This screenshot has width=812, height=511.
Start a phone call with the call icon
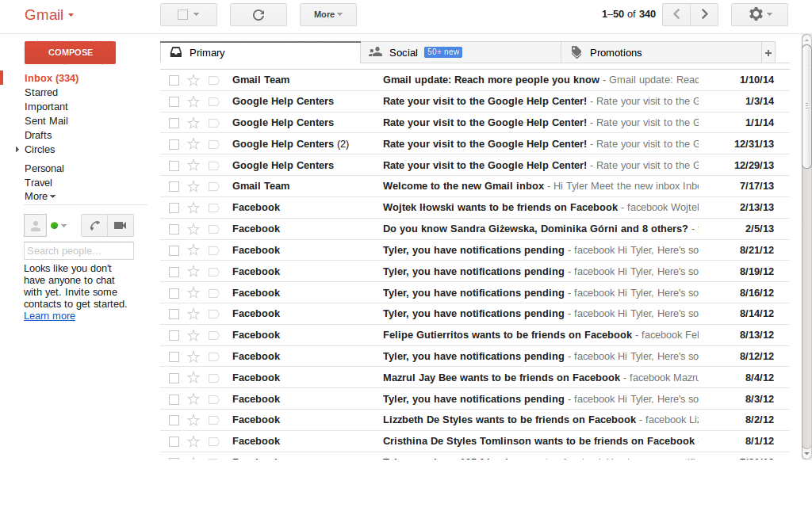(94, 226)
